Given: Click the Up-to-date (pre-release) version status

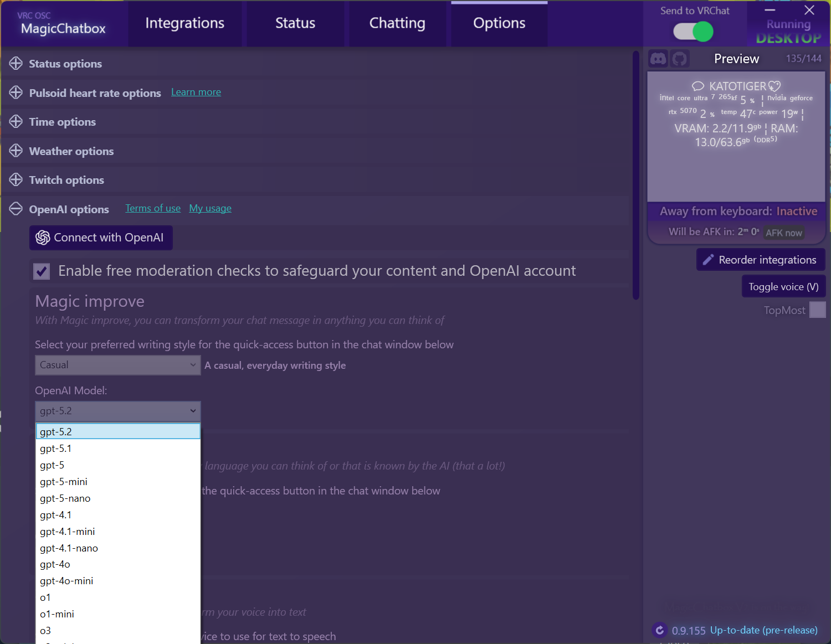Looking at the screenshot, I should pyautogui.click(x=764, y=630).
